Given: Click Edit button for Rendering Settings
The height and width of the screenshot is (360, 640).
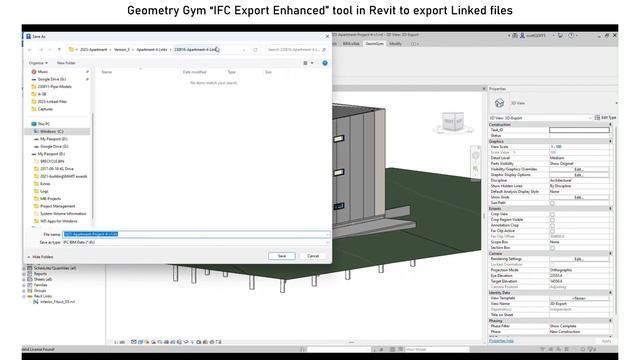Looking at the screenshot, I should [x=579, y=259].
